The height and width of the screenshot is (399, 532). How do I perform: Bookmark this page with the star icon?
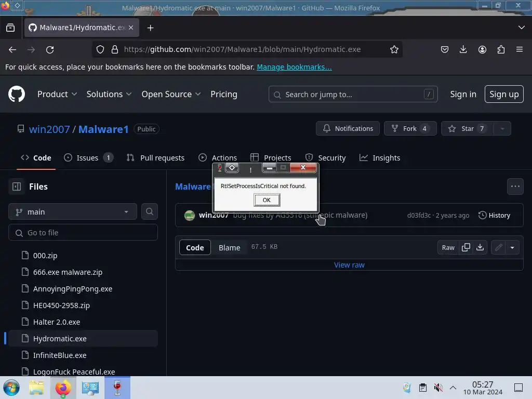394,49
